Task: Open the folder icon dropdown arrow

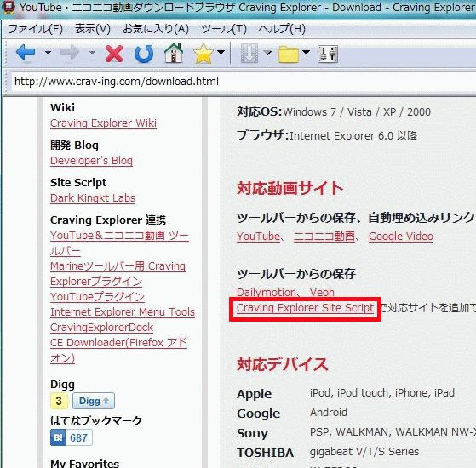Action: [x=306, y=52]
